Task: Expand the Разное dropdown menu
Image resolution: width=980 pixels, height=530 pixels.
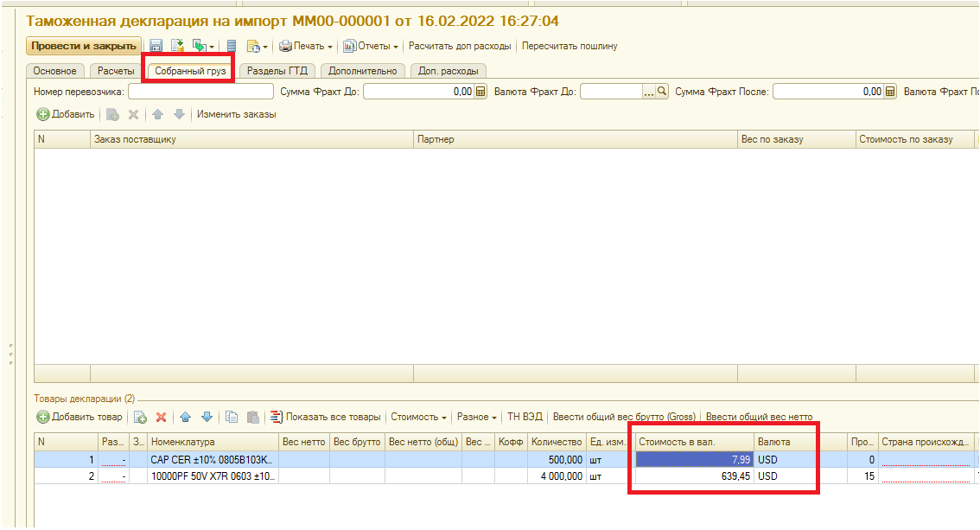Action: [x=477, y=417]
